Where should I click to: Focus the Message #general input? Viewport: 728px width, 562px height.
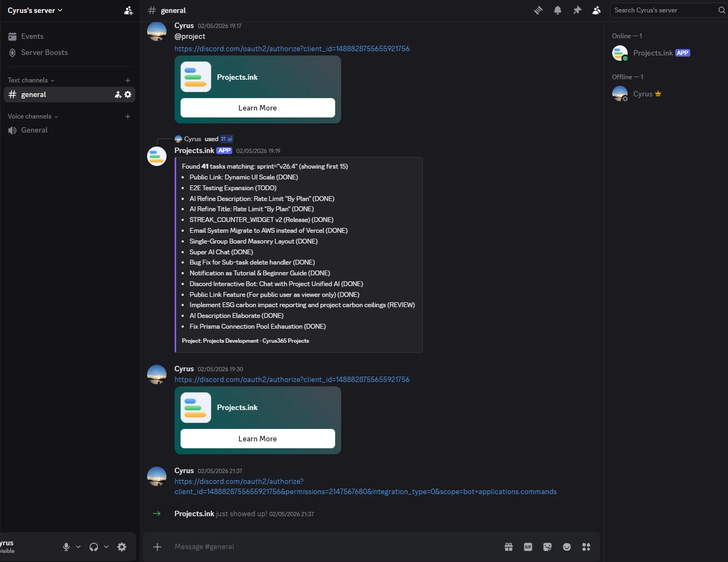click(x=334, y=547)
